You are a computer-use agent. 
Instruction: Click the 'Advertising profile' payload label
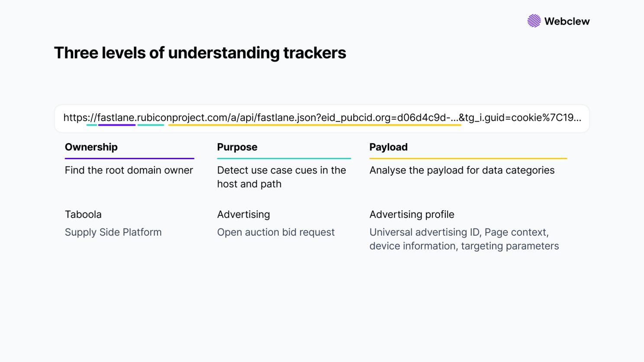coord(412,215)
